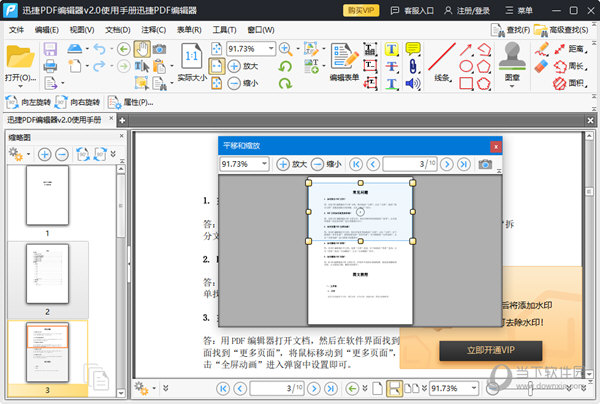Select the rectangle shape tool
Screen dimensions: 600x404
point(466,83)
